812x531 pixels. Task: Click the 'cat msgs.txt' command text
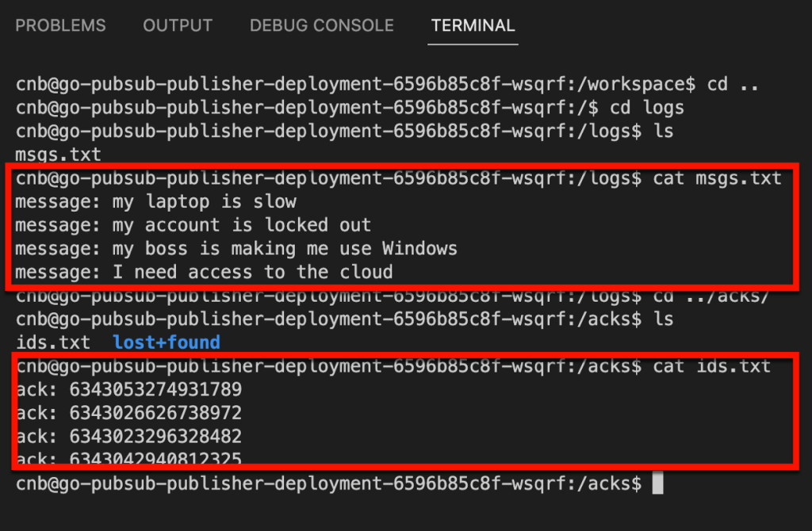tap(717, 178)
